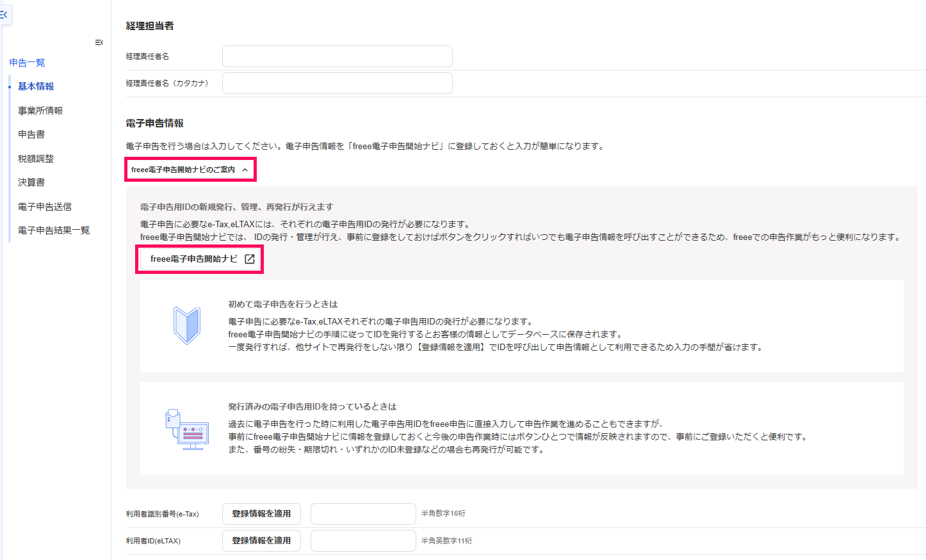Click the 経理担当者 section heading
This screenshot has width=926, height=560.
pyautogui.click(x=150, y=26)
